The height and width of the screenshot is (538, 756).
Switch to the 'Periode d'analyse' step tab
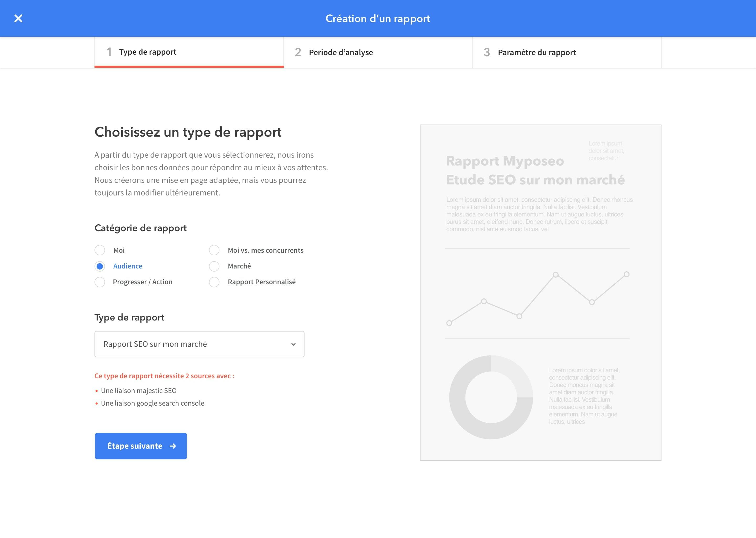click(x=378, y=52)
